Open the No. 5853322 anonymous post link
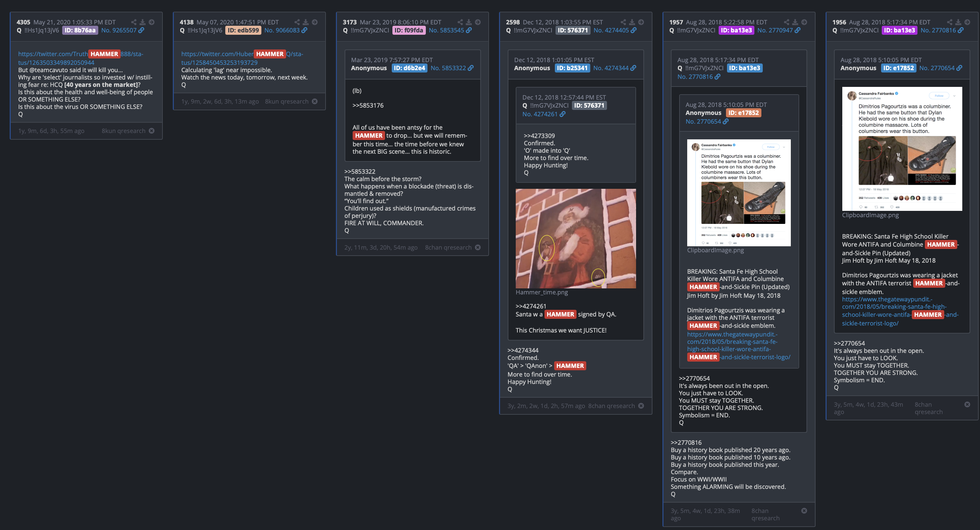 click(452, 68)
